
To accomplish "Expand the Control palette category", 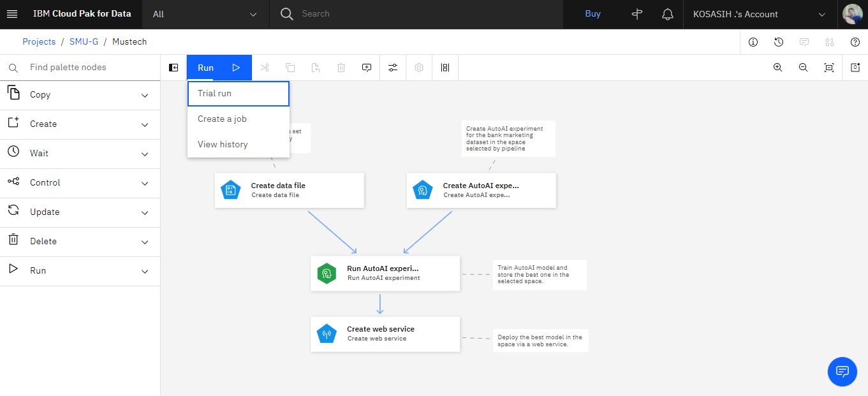I will (80, 183).
